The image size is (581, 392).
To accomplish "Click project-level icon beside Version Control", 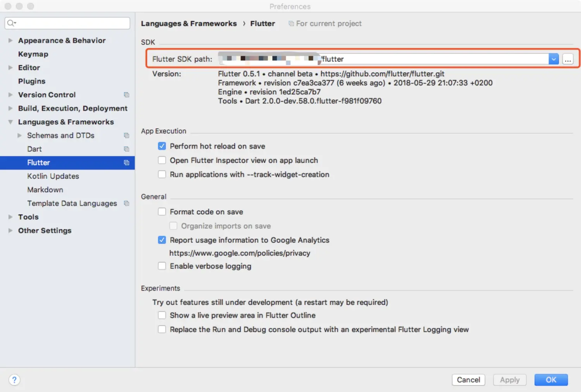I will (x=126, y=95).
